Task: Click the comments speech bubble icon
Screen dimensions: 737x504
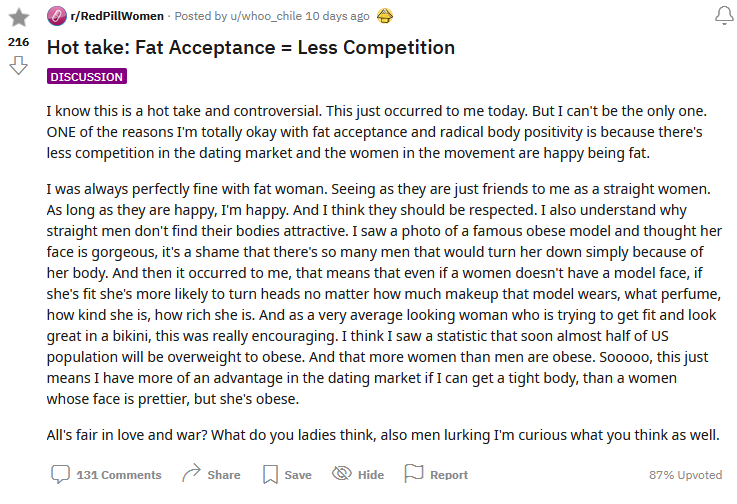Action: pos(61,474)
